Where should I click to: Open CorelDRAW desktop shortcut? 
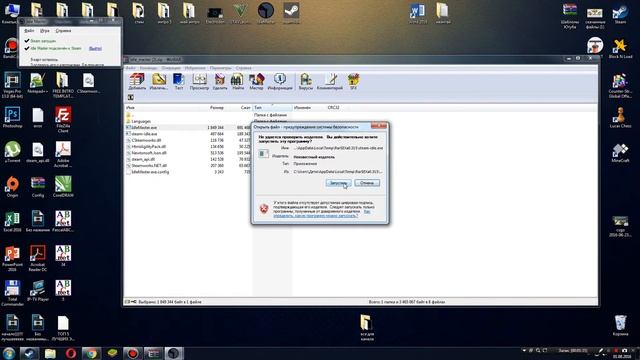tap(63, 187)
